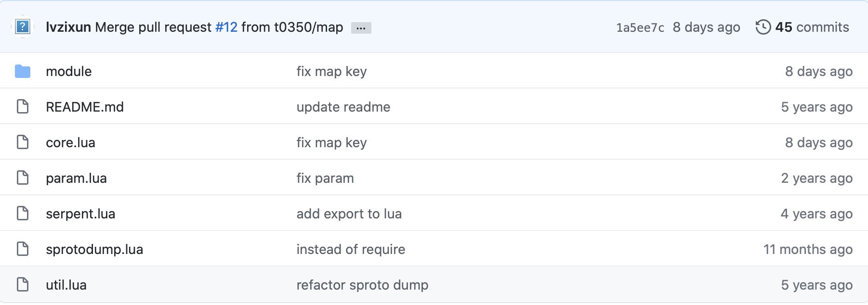Click the 'instead of require' commit message
The image size is (868, 305).
tap(350, 249)
